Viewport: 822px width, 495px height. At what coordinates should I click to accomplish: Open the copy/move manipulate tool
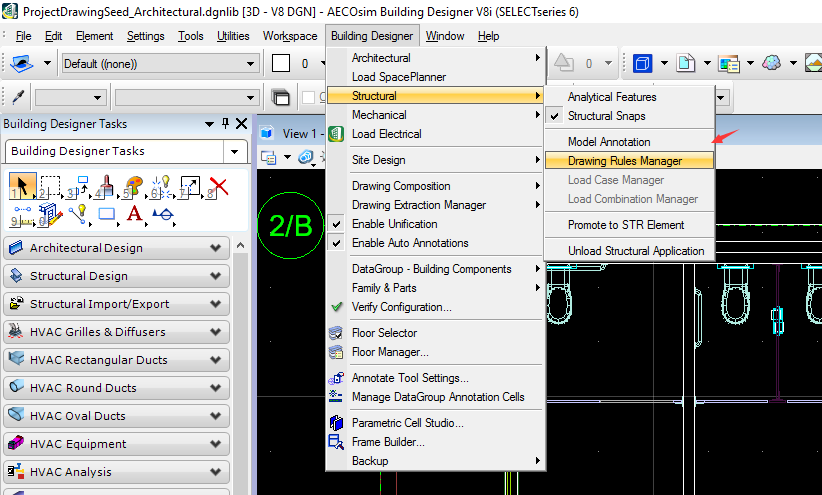79,187
